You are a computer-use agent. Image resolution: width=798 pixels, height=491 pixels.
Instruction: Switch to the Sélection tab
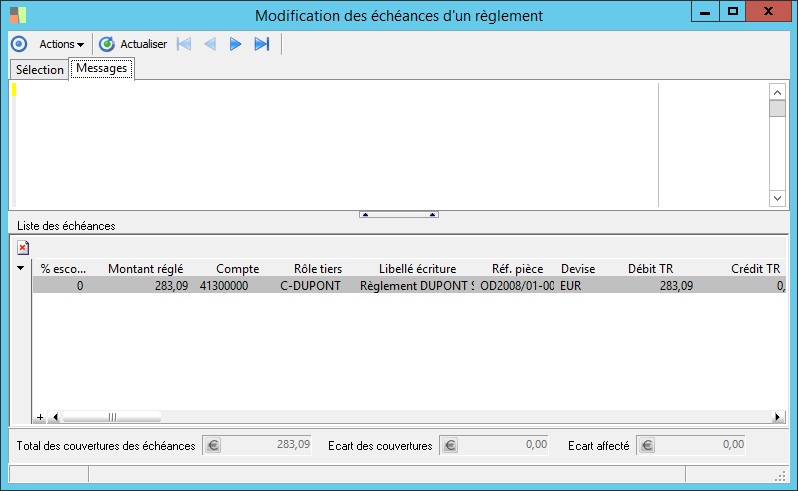point(39,70)
